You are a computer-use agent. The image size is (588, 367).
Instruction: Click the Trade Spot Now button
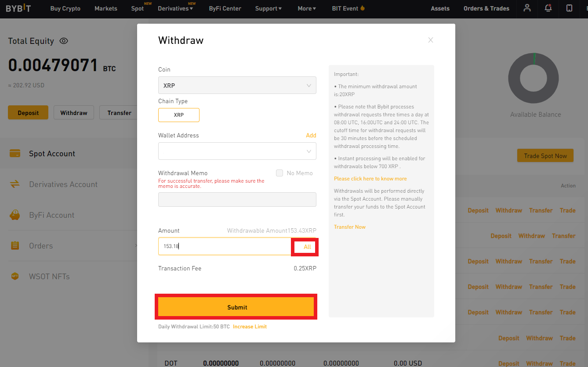(x=545, y=156)
